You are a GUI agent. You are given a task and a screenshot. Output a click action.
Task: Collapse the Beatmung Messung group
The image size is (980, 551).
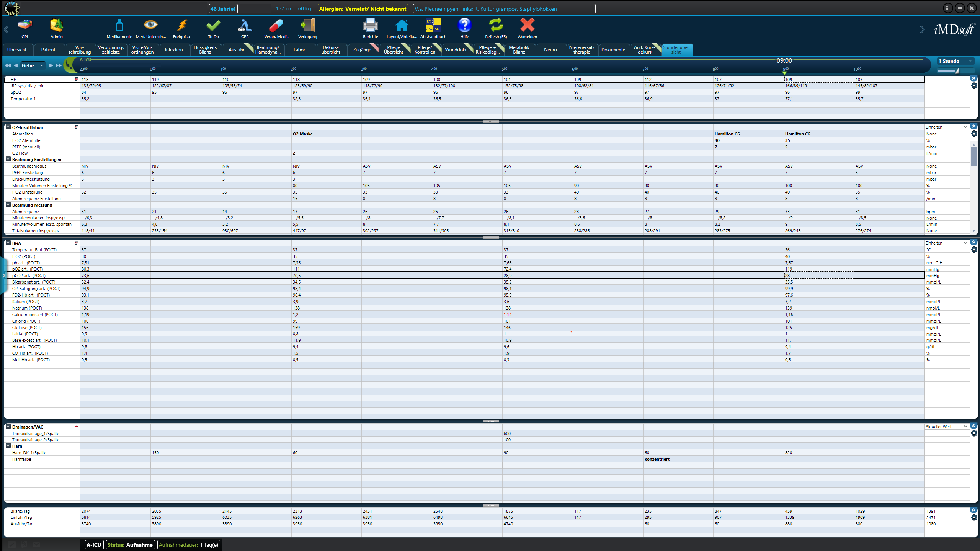pyautogui.click(x=8, y=205)
